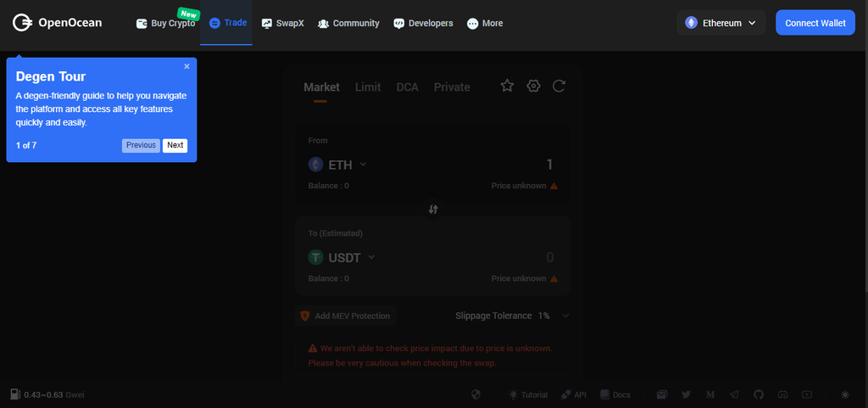
Task: Open swap settings gear icon
Action: click(x=533, y=86)
